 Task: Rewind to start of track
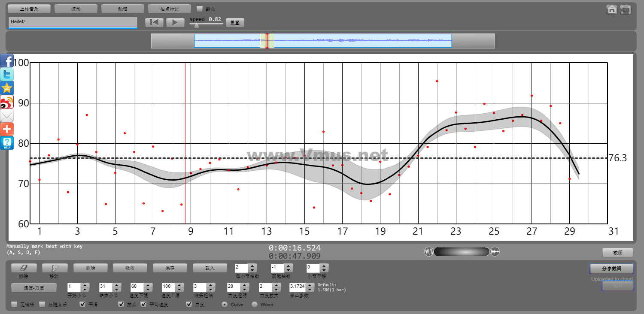click(x=154, y=22)
